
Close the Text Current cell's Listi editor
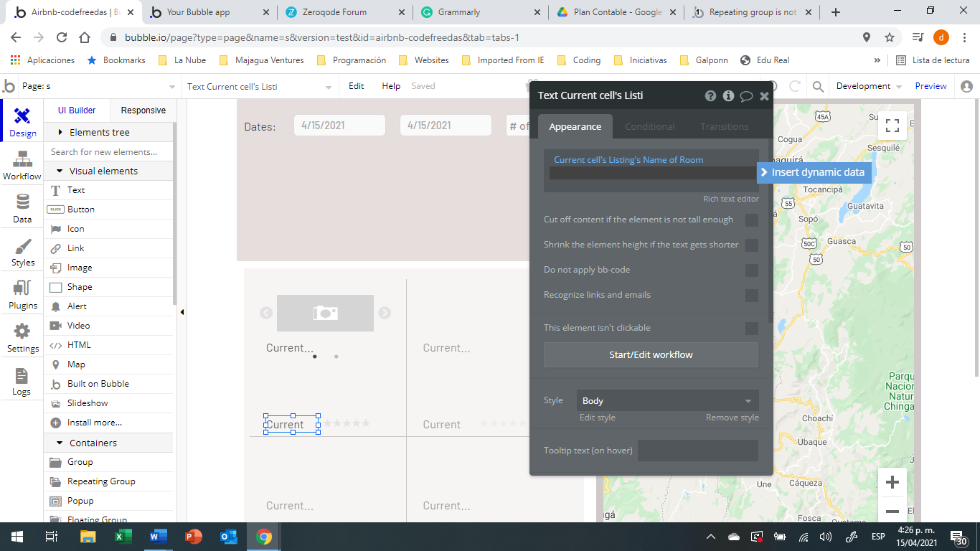click(764, 95)
